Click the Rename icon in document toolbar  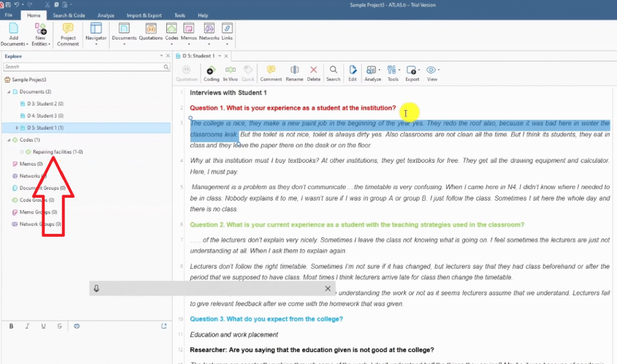pos(294,73)
